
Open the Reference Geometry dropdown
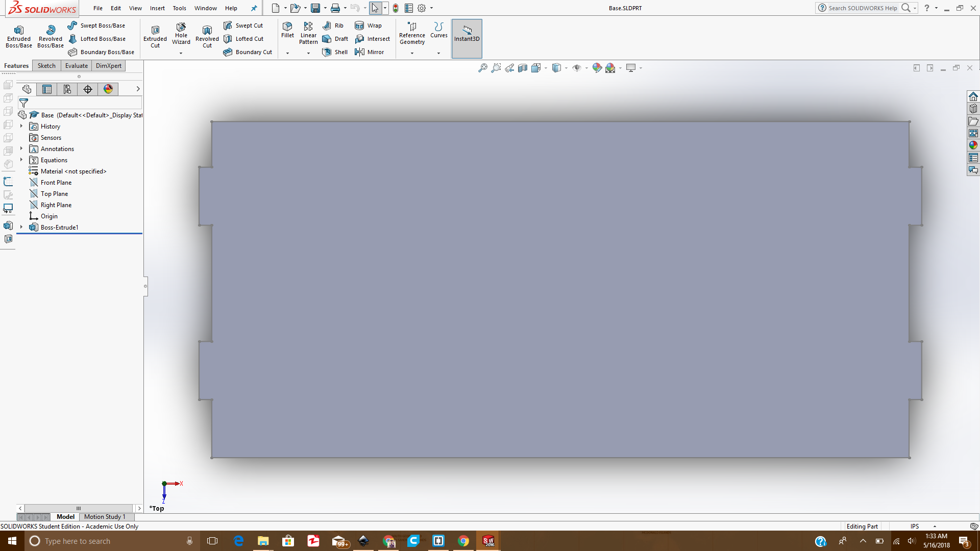412,53
